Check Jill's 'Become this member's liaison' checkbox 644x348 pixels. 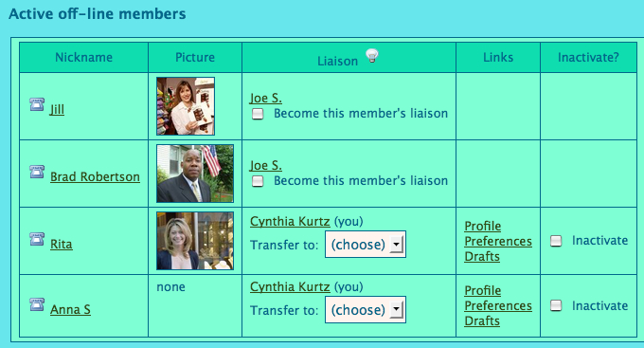coord(258,114)
